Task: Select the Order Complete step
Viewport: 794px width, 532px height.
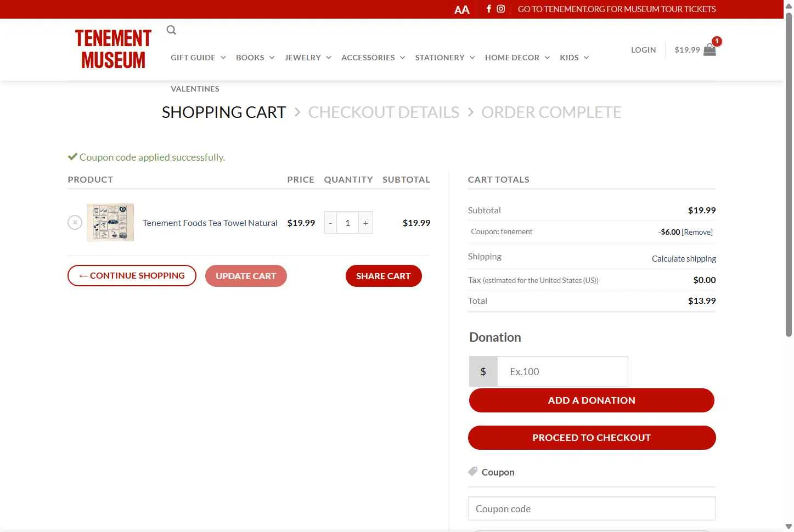Action: click(551, 112)
